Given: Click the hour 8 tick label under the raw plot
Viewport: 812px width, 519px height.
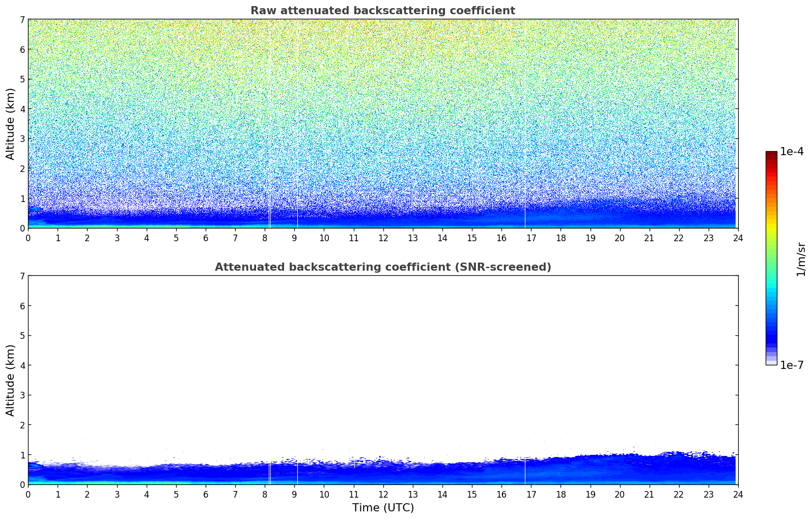Looking at the screenshot, I should pyautogui.click(x=265, y=238).
